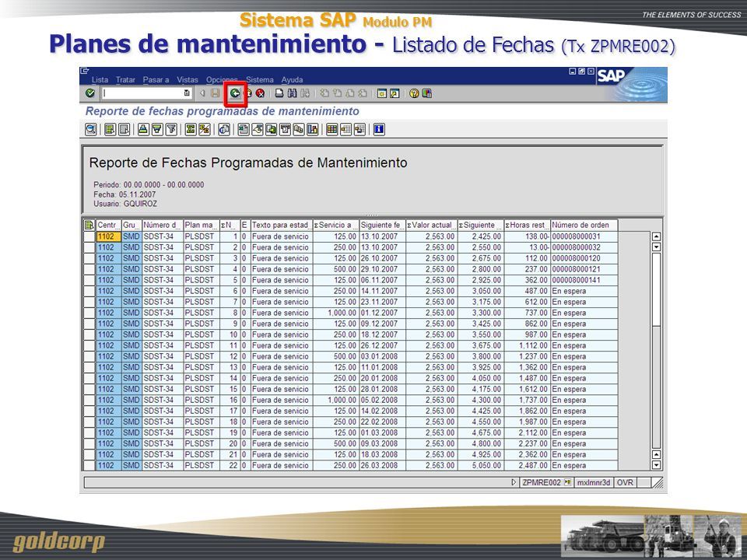
Task: Open the Lista menu
Action: tap(100, 79)
